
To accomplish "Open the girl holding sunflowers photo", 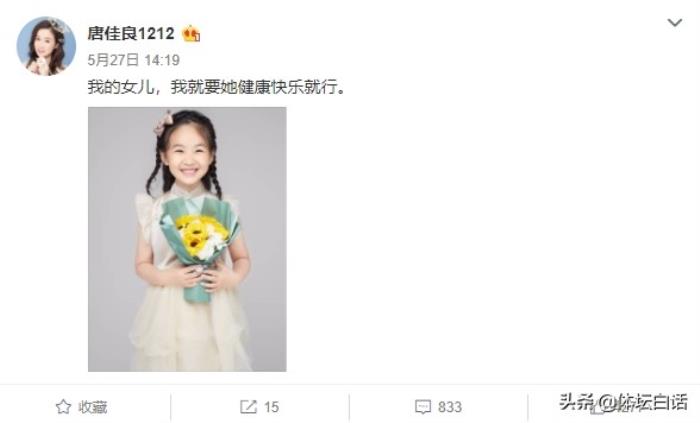I will coord(187,239).
